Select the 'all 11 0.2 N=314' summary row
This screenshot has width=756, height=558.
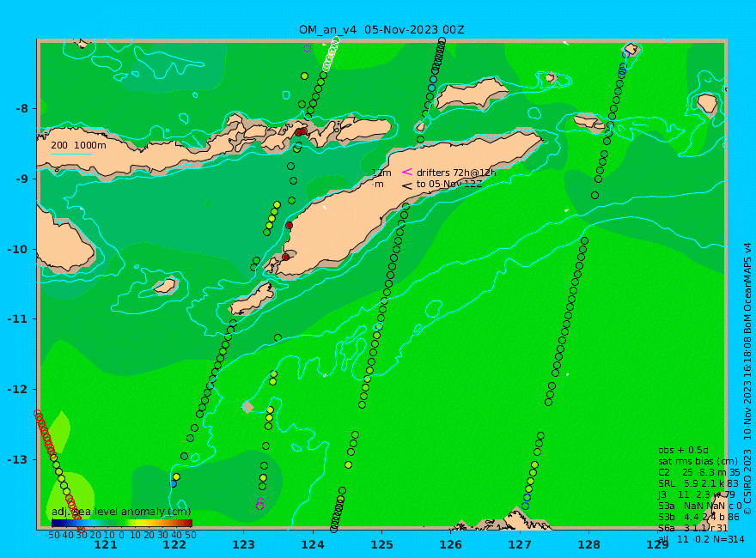(701, 539)
